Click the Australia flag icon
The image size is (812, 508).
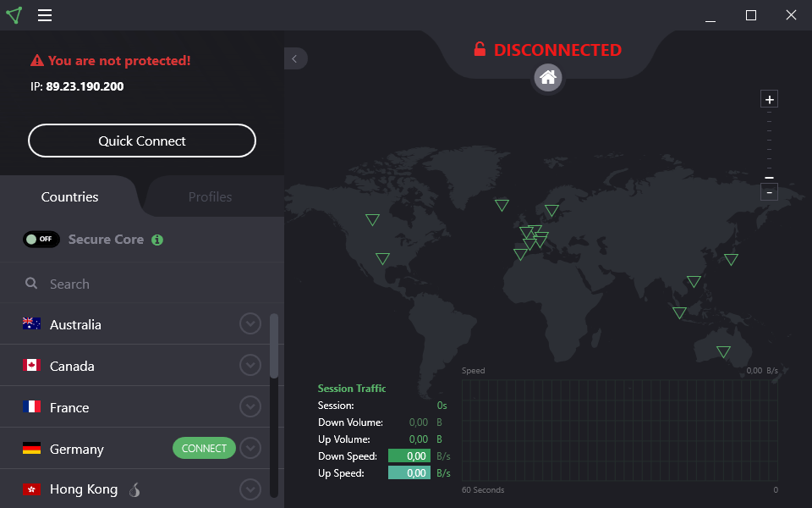pyautogui.click(x=31, y=323)
